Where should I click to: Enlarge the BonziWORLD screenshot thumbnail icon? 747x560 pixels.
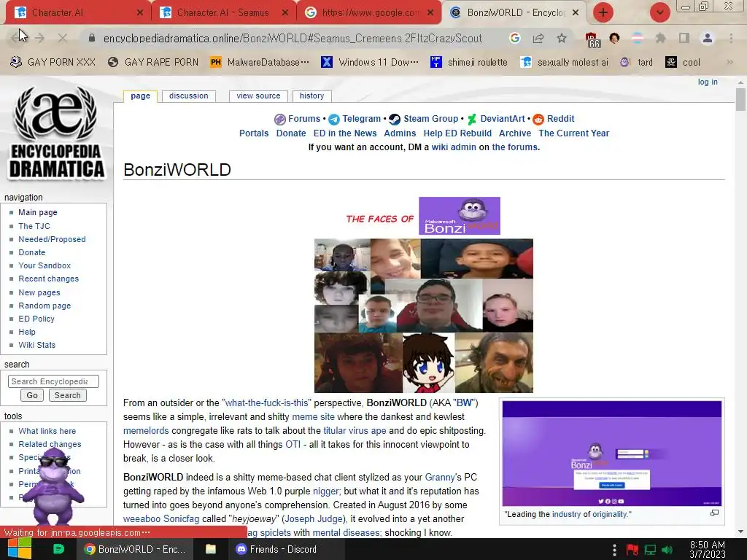[x=714, y=513]
